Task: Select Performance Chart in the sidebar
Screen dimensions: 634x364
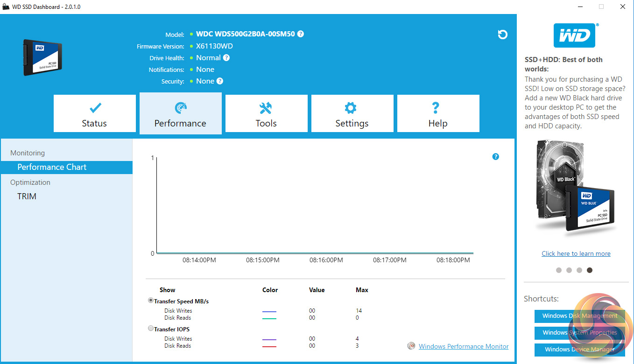Action: (52, 167)
